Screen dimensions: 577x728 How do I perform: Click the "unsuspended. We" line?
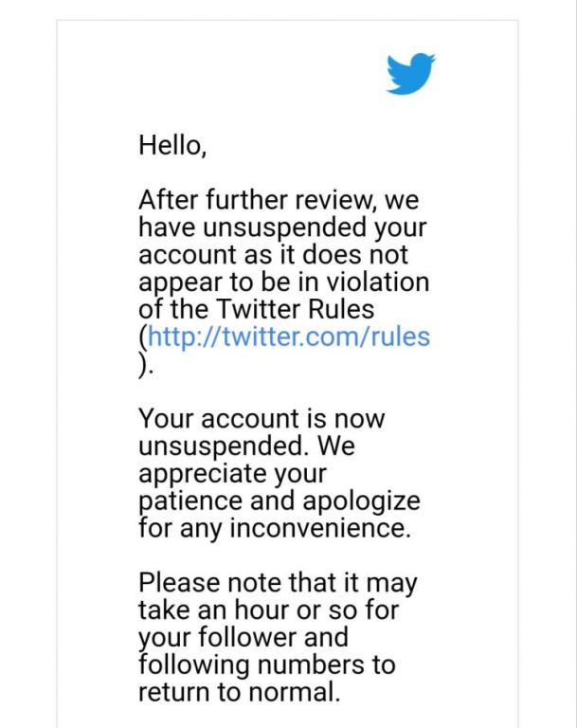246,446
